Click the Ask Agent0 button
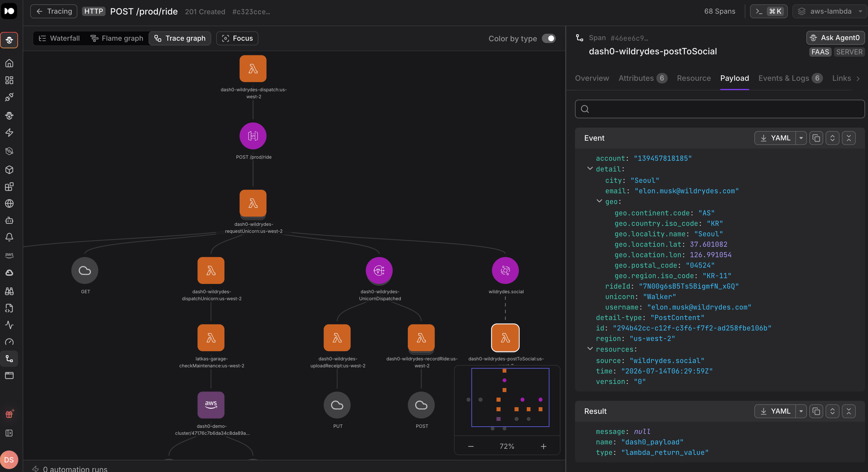The width and height of the screenshot is (868, 472). tap(835, 38)
